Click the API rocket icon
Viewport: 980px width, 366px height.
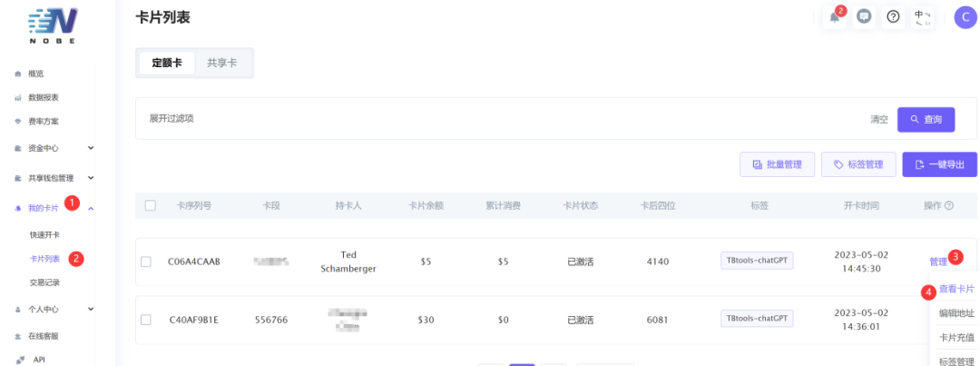click(18, 360)
